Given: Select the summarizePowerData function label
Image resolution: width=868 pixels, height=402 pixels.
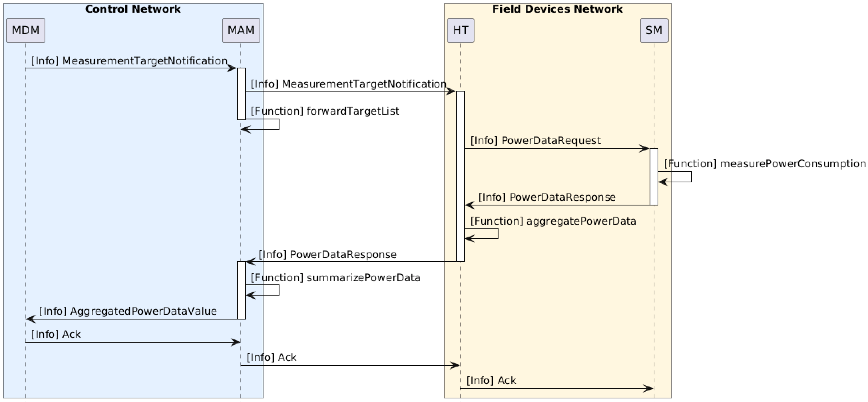Looking at the screenshot, I should (x=336, y=278).
